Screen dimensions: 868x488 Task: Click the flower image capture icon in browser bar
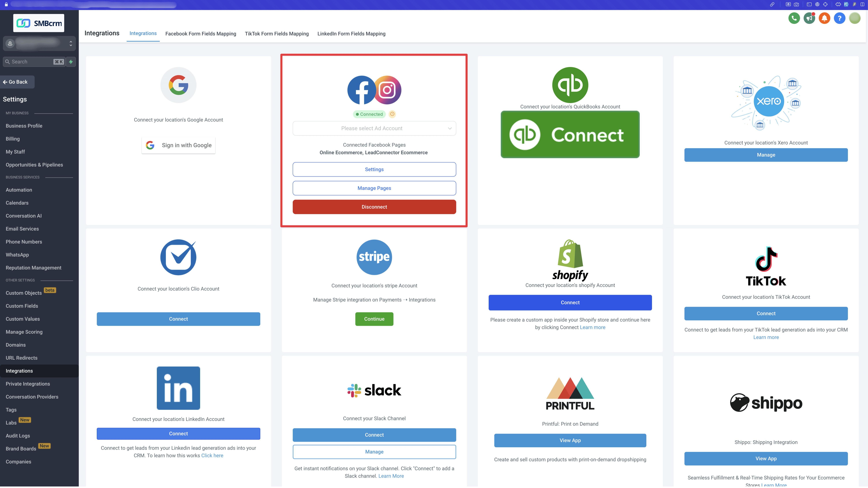tap(788, 4)
